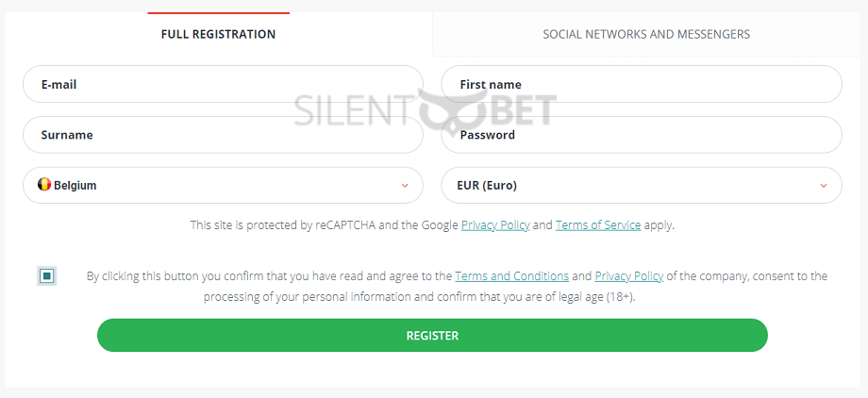The width and height of the screenshot is (868, 398).
Task: Open the Terms and Conditions link
Action: point(511,275)
